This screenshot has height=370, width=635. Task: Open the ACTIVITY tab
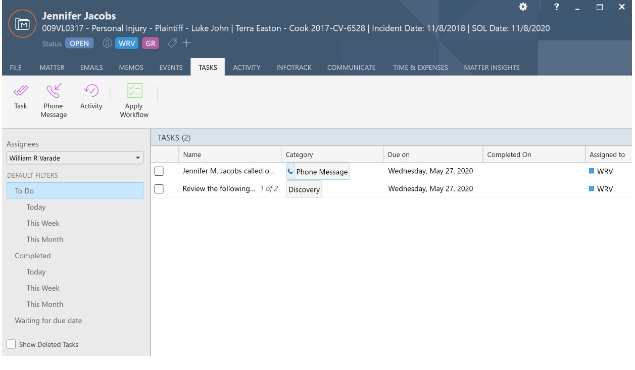(x=246, y=68)
